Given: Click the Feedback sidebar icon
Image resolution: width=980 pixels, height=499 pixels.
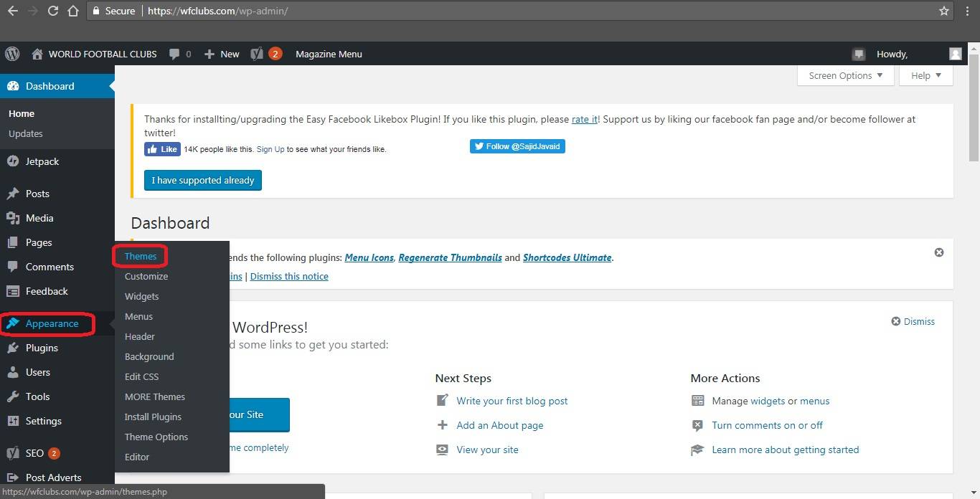Looking at the screenshot, I should pyautogui.click(x=13, y=291).
